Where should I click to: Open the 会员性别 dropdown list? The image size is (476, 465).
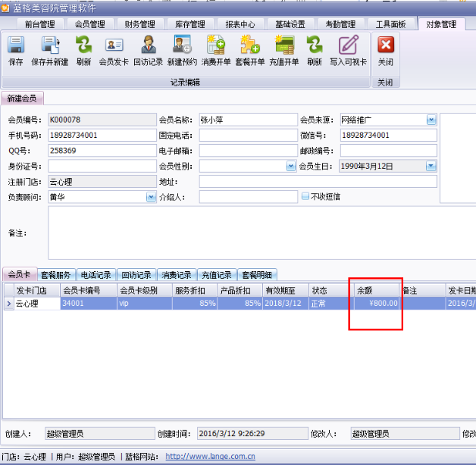click(291, 166)
